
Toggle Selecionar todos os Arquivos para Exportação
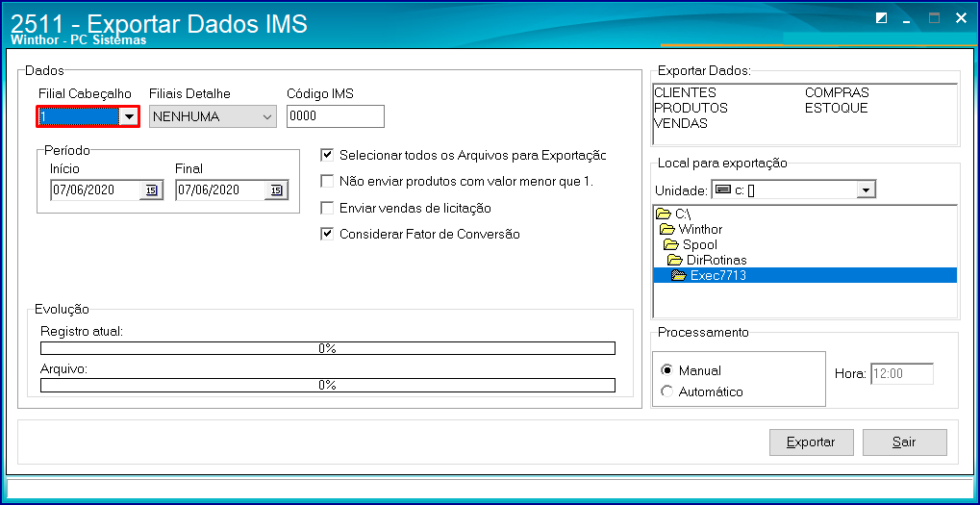click(x=326, y=154)
